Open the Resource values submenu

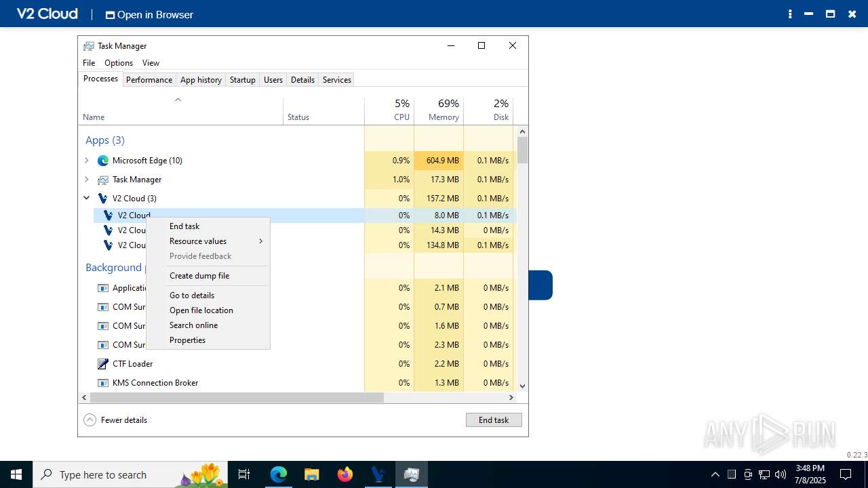coord(208,241)
